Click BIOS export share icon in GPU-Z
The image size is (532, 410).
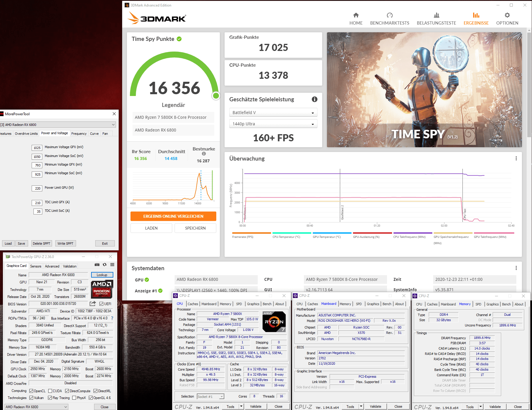click(93, 304)
